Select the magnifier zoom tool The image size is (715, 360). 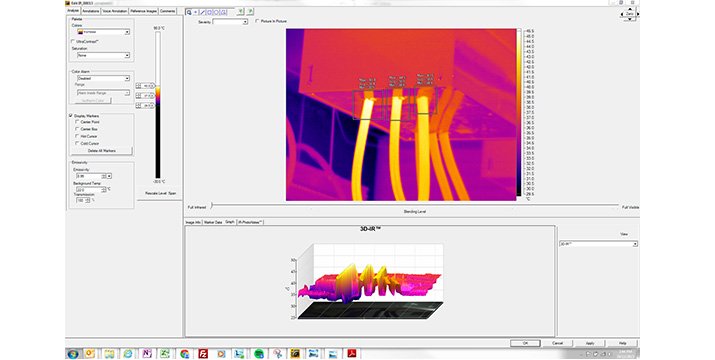tap(189, 12)
